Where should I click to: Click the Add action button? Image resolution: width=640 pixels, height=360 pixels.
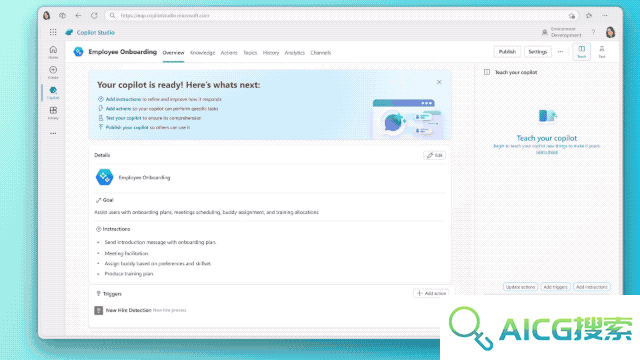click(x=431, y=293)
